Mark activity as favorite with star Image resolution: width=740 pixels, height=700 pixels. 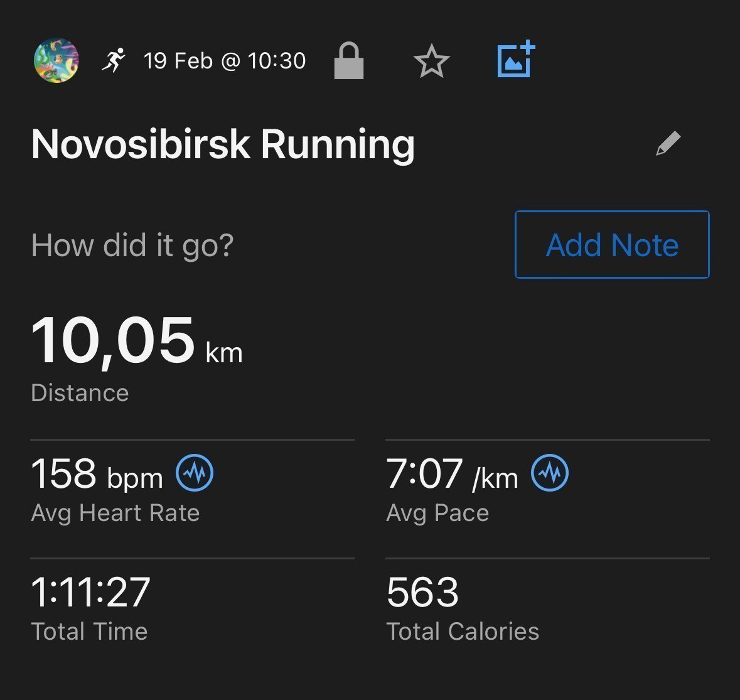[431, 61]
